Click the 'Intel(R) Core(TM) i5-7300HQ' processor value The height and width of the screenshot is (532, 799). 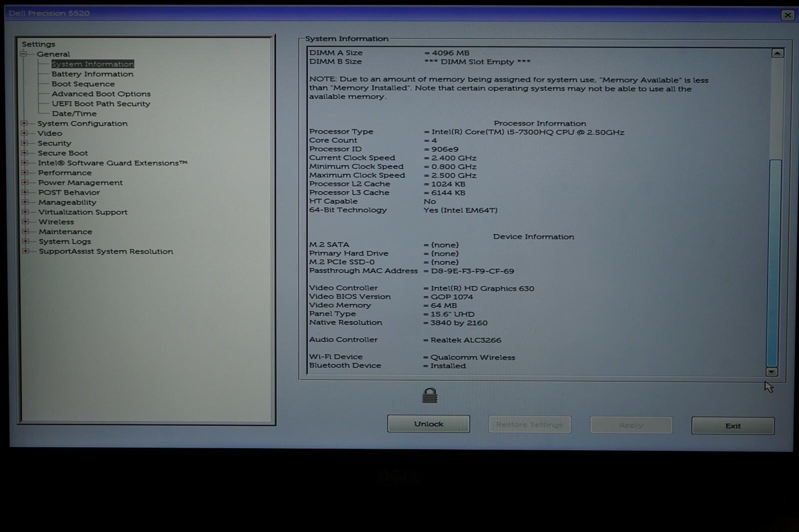click(528, 132)
